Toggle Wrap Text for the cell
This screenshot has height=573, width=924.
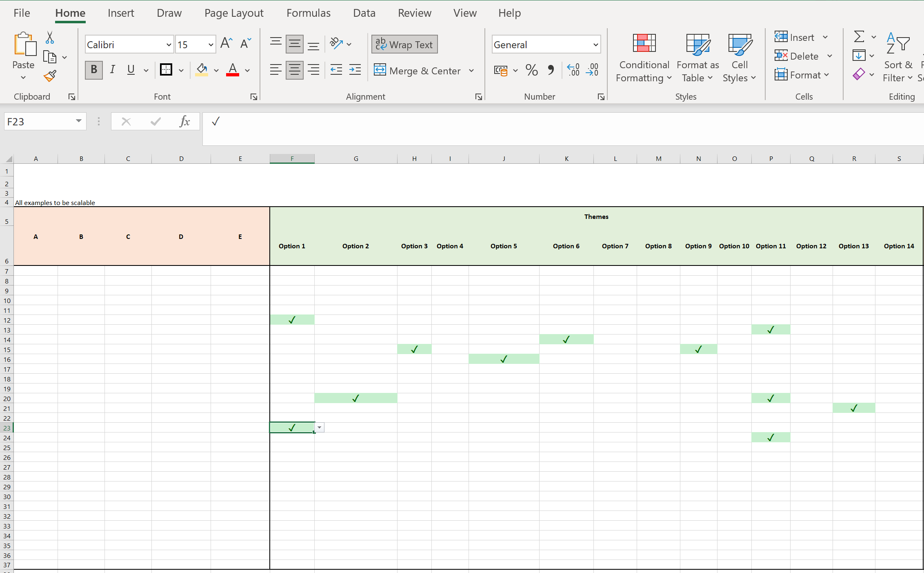click(x=404, y=45)
